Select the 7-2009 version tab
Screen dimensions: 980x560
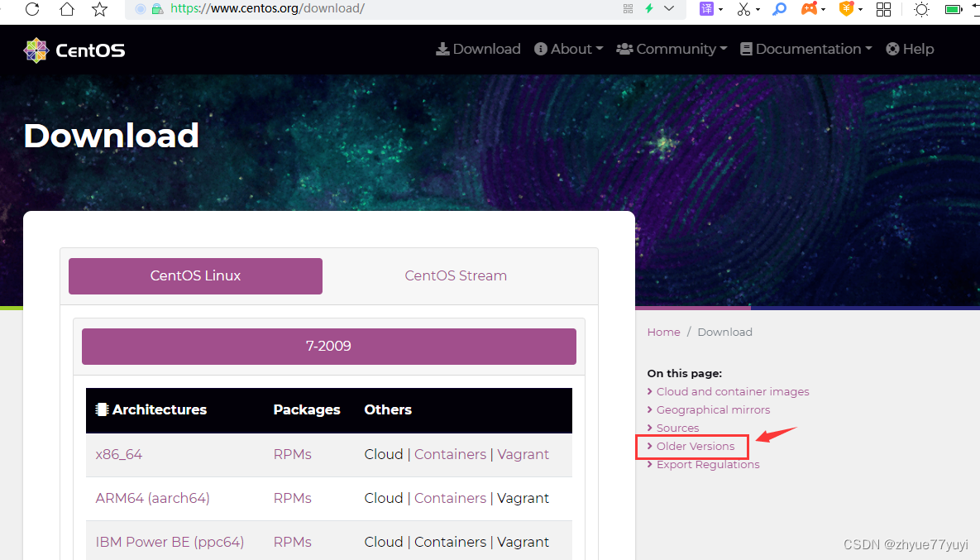point(329,347)
